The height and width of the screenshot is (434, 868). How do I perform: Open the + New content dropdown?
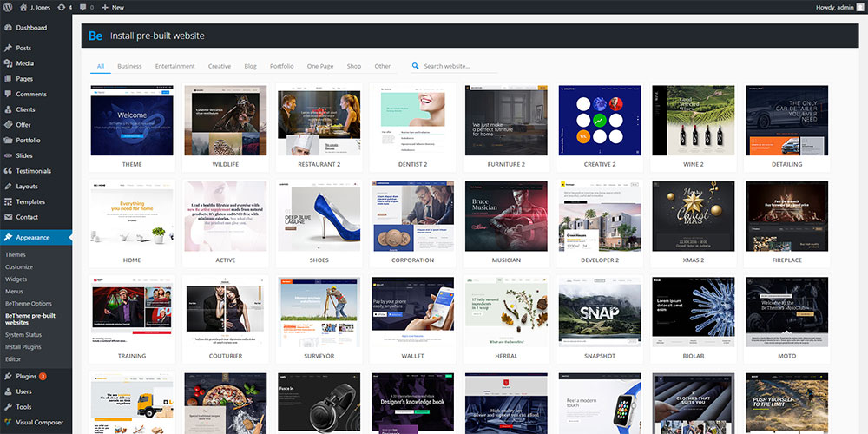point(113,7)
